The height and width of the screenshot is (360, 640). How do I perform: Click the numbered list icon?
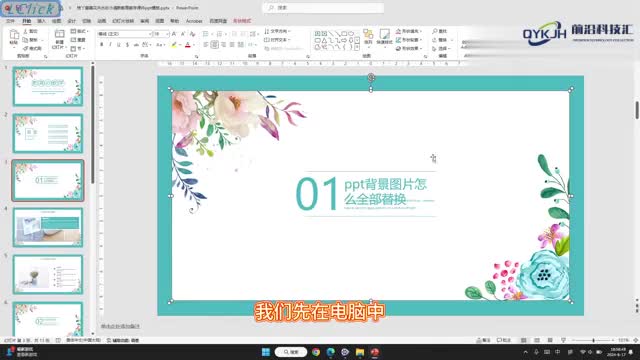[x=220, y=34]
